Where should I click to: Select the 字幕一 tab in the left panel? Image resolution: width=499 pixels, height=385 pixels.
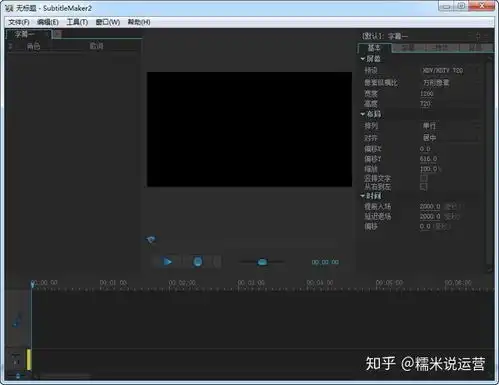28,34
